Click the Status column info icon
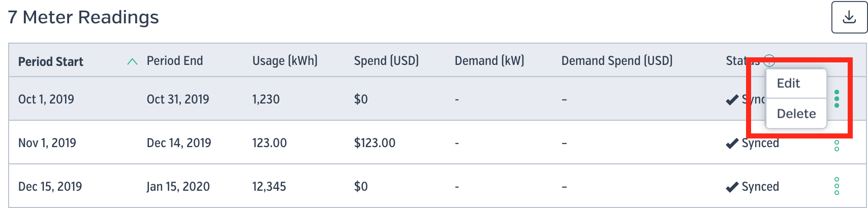This screenshot has height=208, width=868. pos(769,61)
